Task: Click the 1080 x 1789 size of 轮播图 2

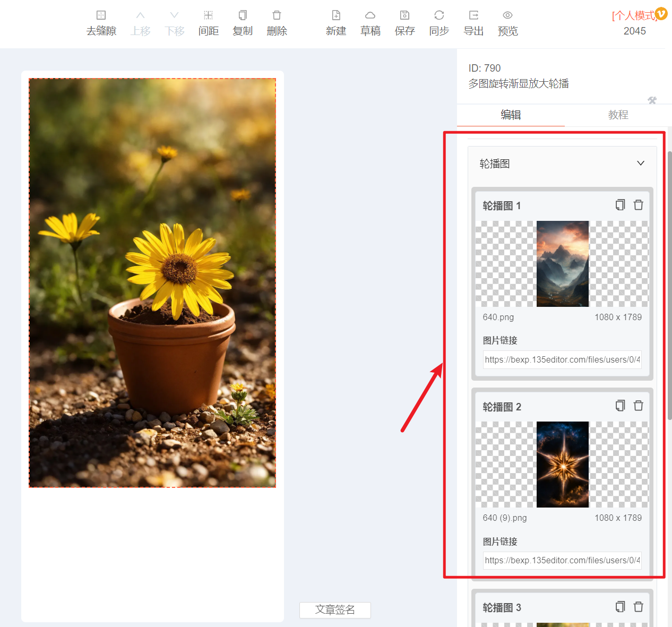Action: pyautogui.click(x=618, y=518)
